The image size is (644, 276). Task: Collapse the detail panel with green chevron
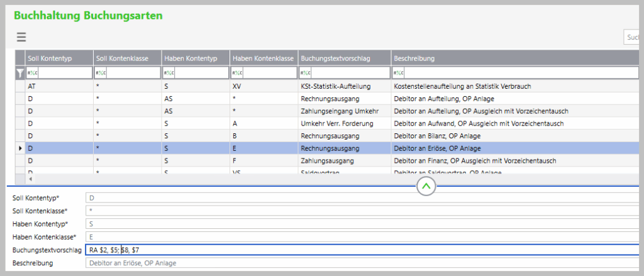(x=426, y=186)
